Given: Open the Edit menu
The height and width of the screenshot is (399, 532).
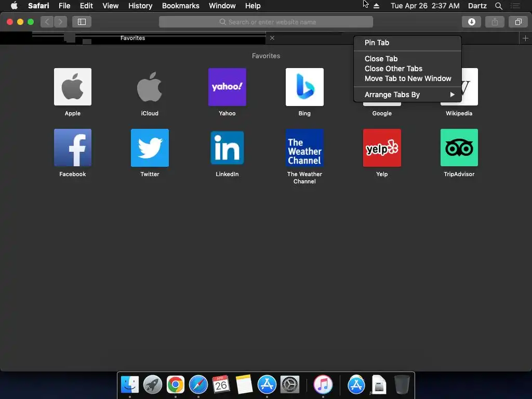Looking at the screenshot, I should pyautogui.click(x=86, y=6).
